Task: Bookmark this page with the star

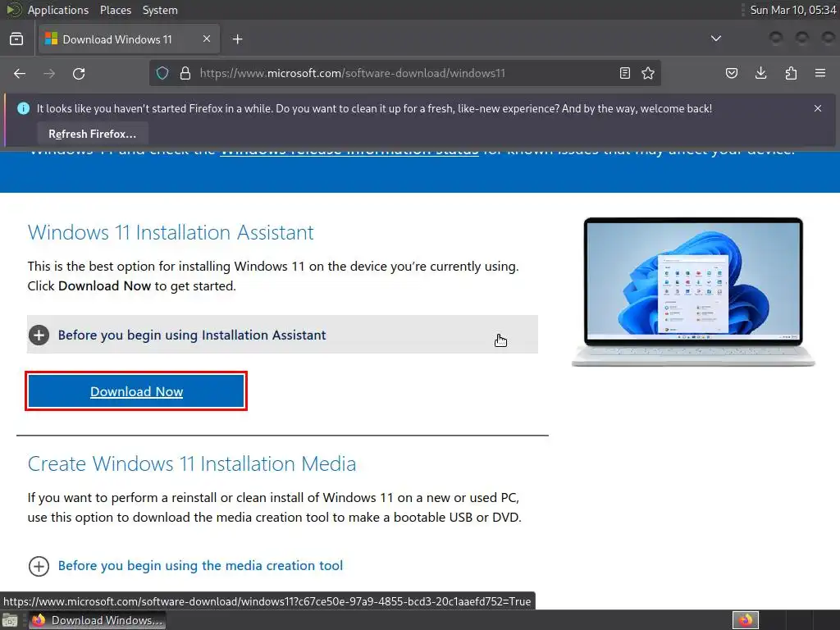Action: (x=648, y=73)
